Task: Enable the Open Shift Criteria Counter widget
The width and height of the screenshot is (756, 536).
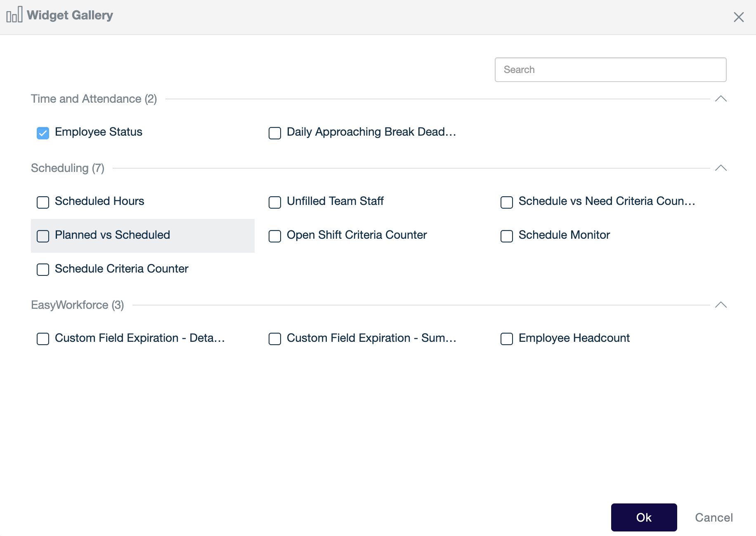Action: click(x=274, y=236)
